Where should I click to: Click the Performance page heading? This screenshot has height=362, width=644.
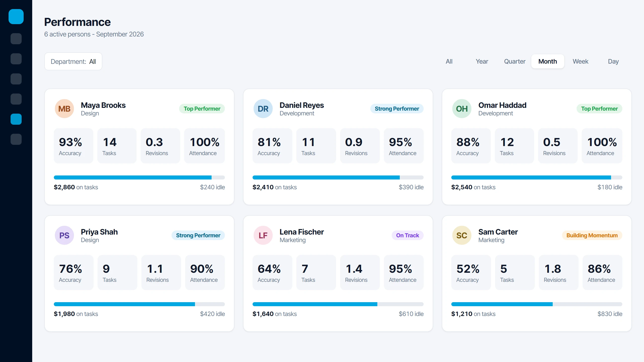coord(77,22)
